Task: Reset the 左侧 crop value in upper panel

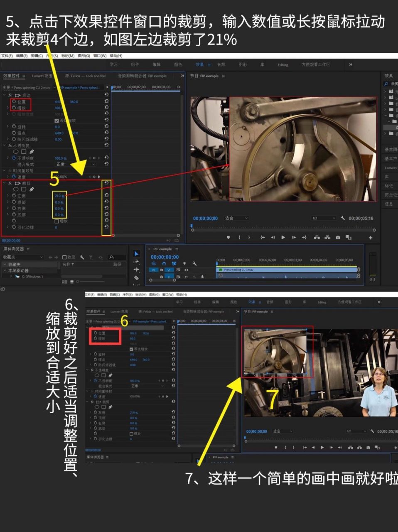Action: (106, 195)
